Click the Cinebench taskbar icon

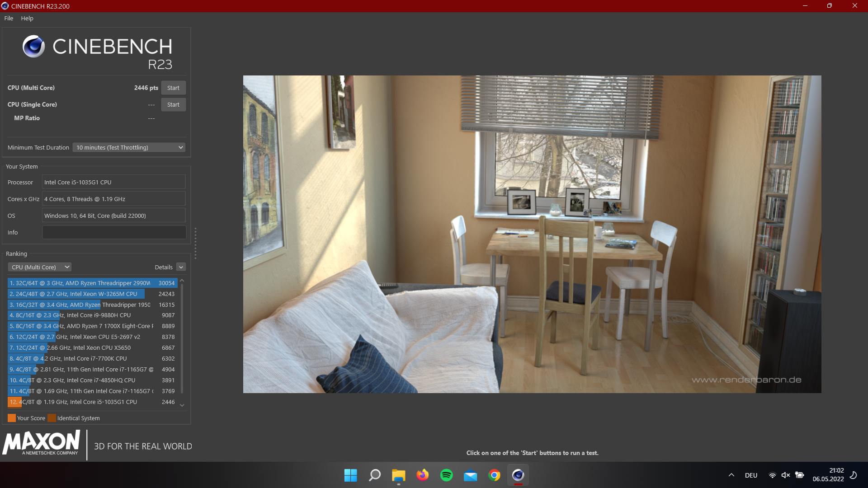[518, 475]
